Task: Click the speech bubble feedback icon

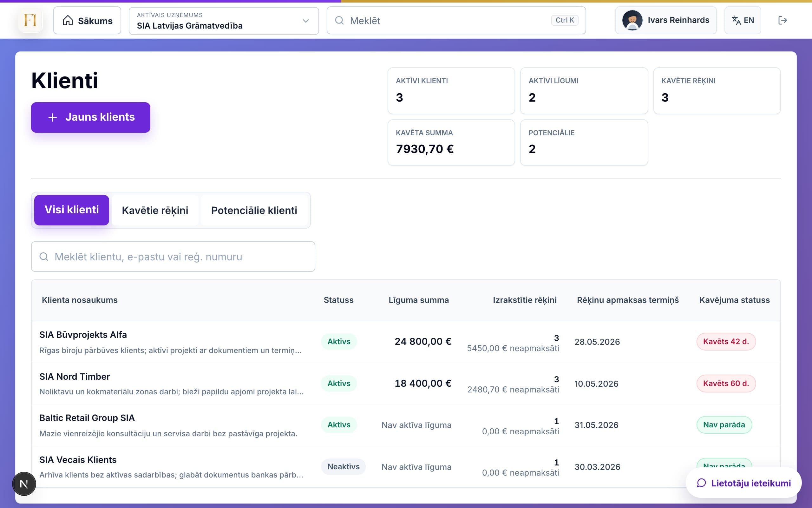Action: (701, 483)
